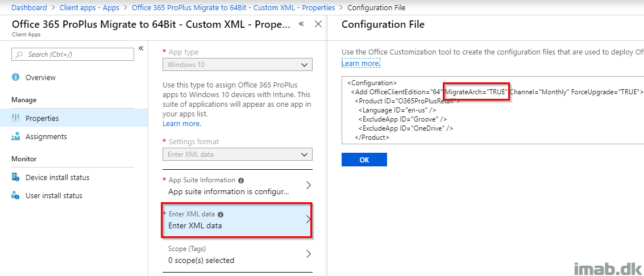Expand App Suite Information settings

tap(309, 186)
